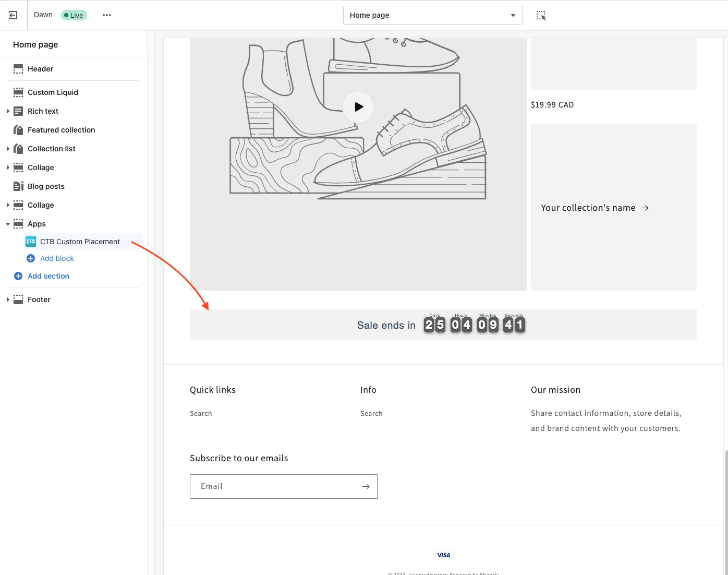Click the Our mission heading
The height and width of the screenshot is (575, 728).
pos(555,390)
